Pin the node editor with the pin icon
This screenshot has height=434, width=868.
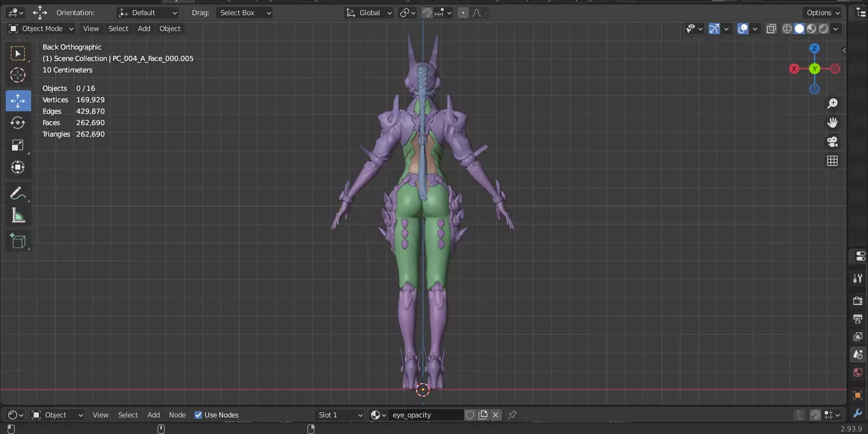(x=512, y=415)
